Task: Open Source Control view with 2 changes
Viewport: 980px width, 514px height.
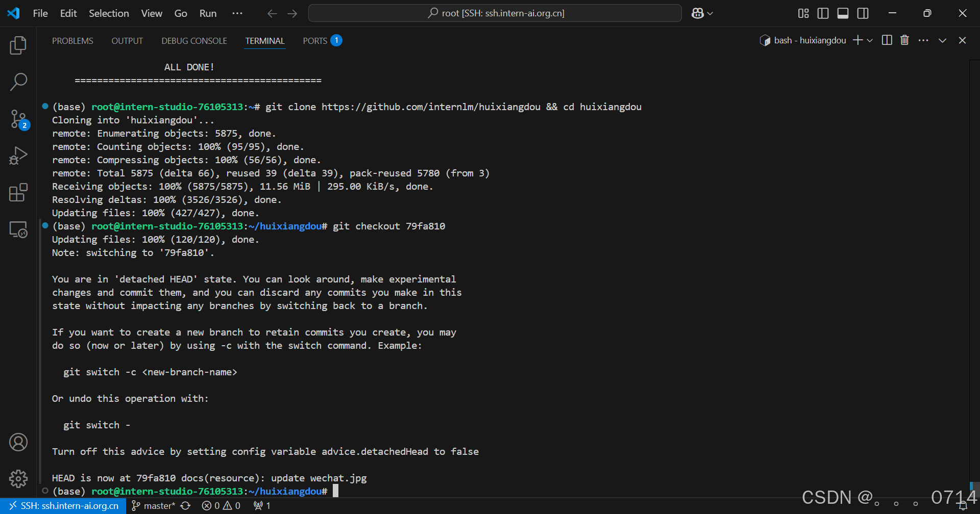Action: [19, 119]
